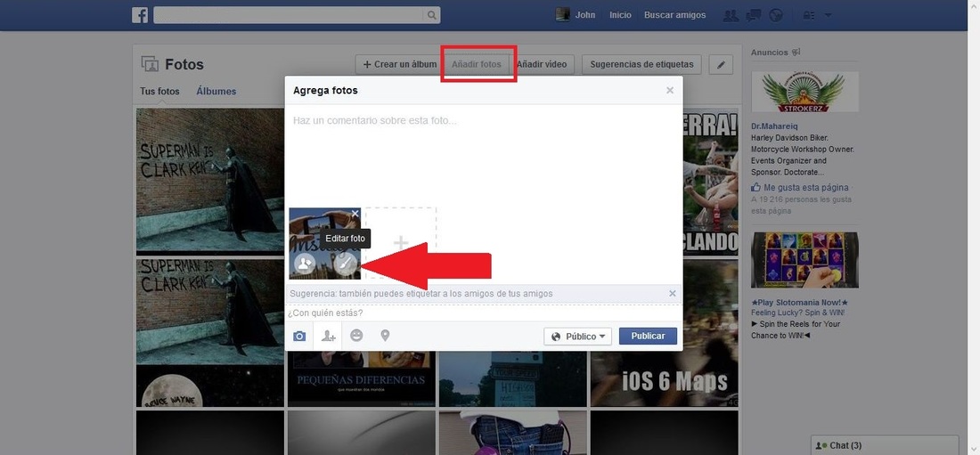Open notifications globe icon
980x455 pixels.
[x=776, y=16]
